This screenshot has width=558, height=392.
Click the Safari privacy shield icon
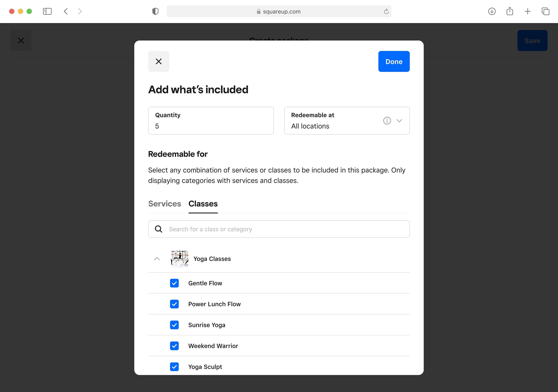(155, 11)
